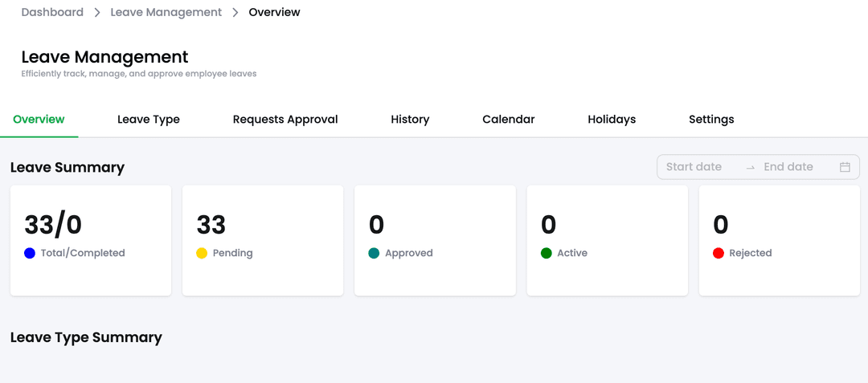Click the chevron after Leave Management breadcrumb
This screenshot has height=383, width=868.
[235, 12]
